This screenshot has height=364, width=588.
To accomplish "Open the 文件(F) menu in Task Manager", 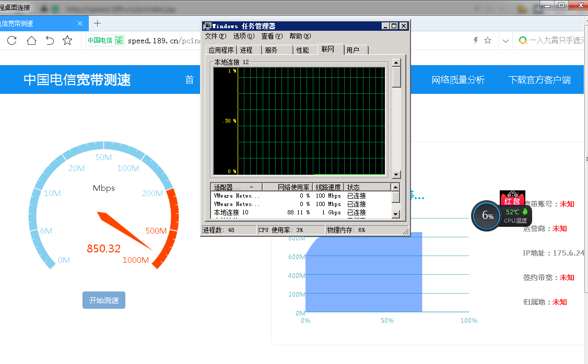I will tap(216, 36).
